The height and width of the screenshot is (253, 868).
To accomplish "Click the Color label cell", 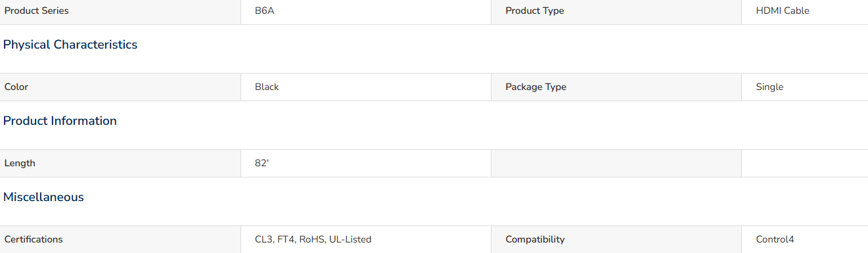I will point(120,87).
